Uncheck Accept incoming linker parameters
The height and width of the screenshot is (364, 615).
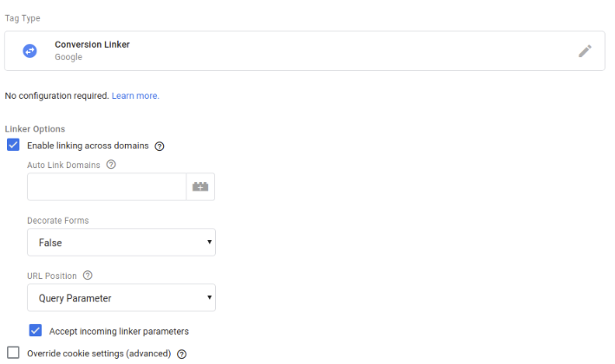click(x=36, y=330)
